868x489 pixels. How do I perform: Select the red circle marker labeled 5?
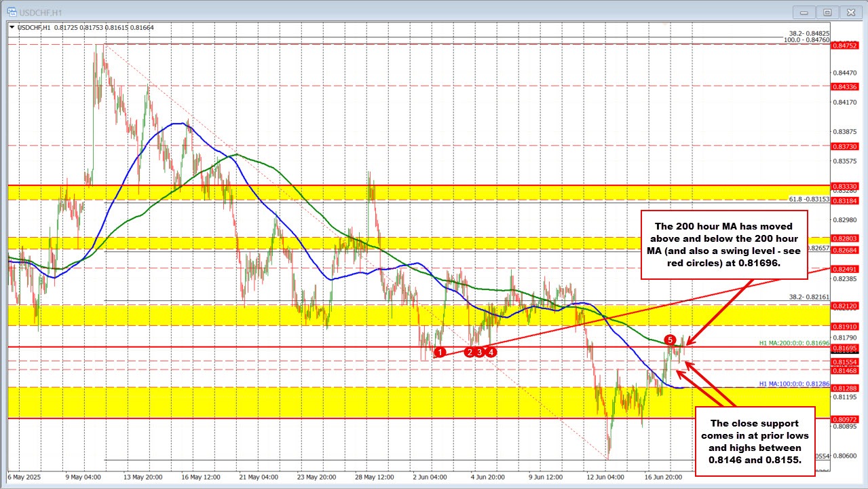click(671, 340)
